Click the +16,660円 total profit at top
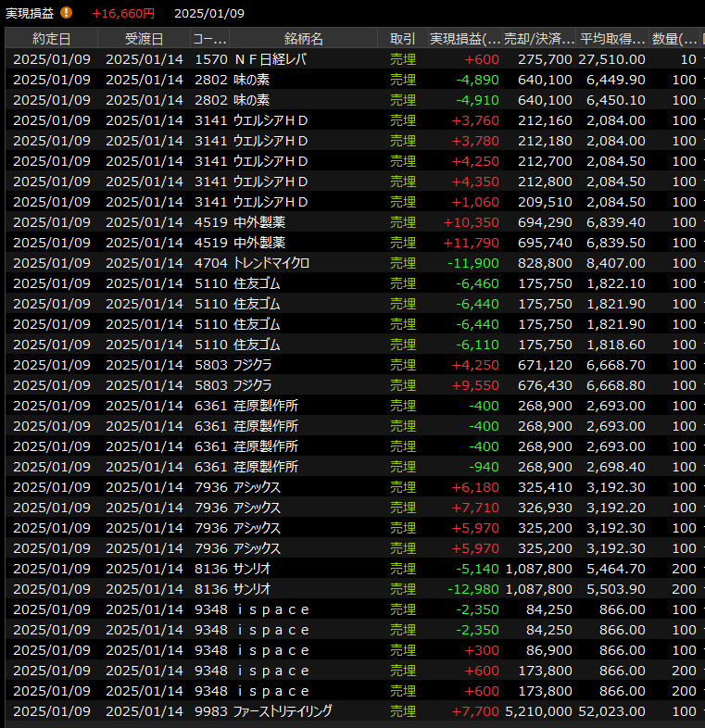 click(123, 13)
